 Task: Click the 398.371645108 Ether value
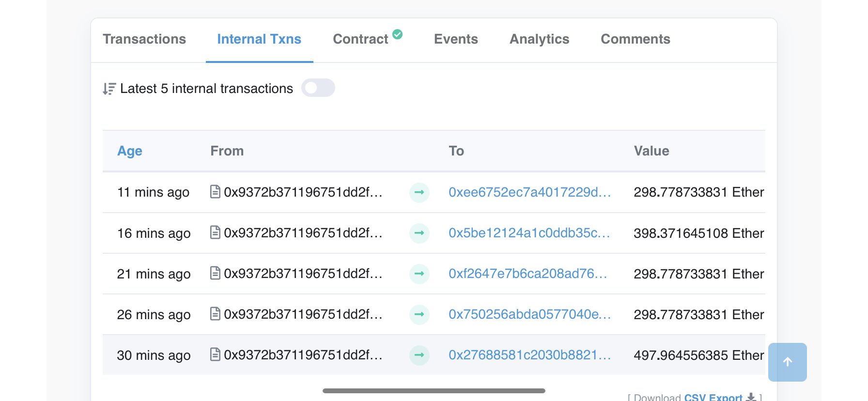[x=698, y=233]
